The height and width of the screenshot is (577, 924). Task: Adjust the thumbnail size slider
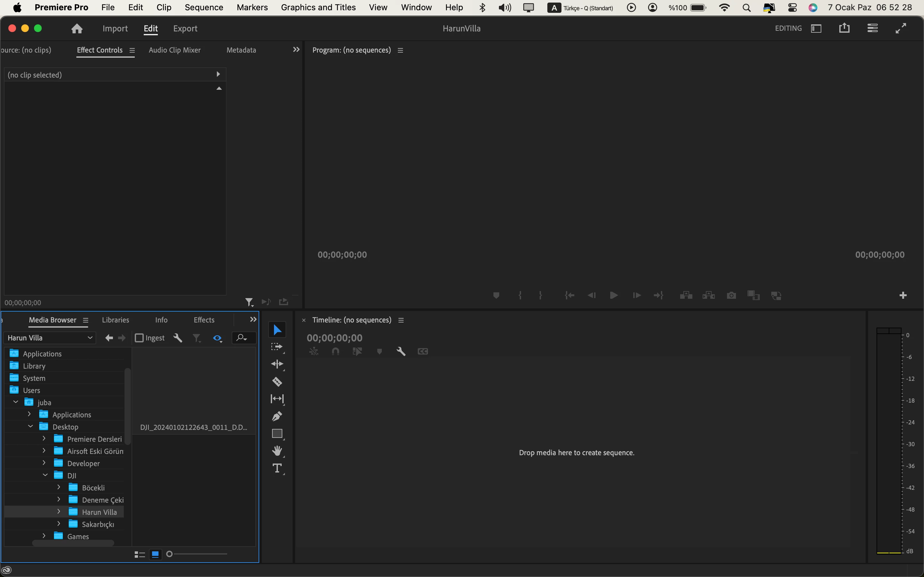(x=169, y=554)
